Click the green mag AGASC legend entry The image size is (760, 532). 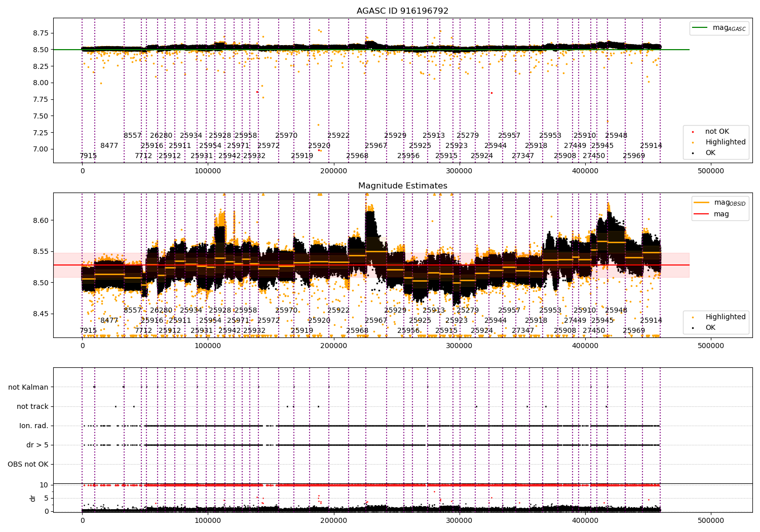[719, 28]
